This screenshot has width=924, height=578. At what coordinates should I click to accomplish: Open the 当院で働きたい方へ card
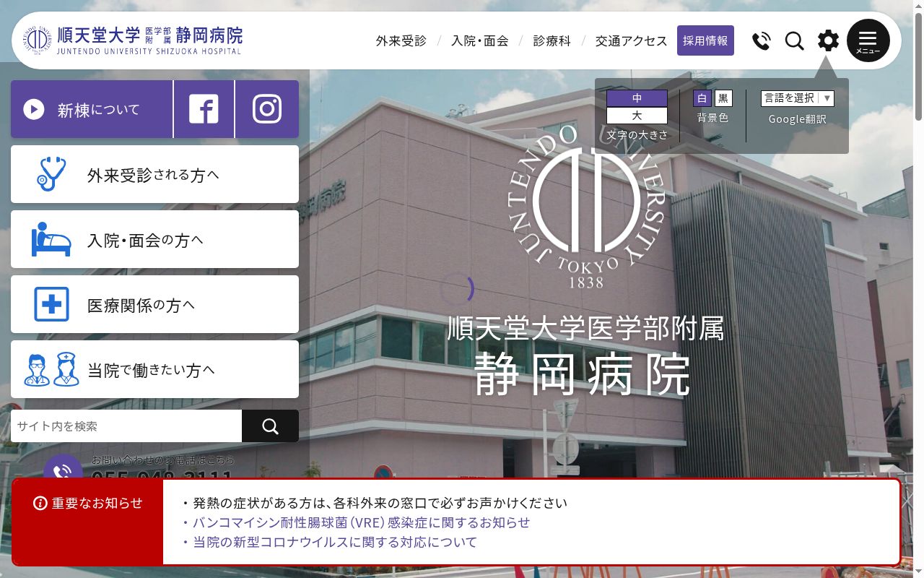[154, 369]
